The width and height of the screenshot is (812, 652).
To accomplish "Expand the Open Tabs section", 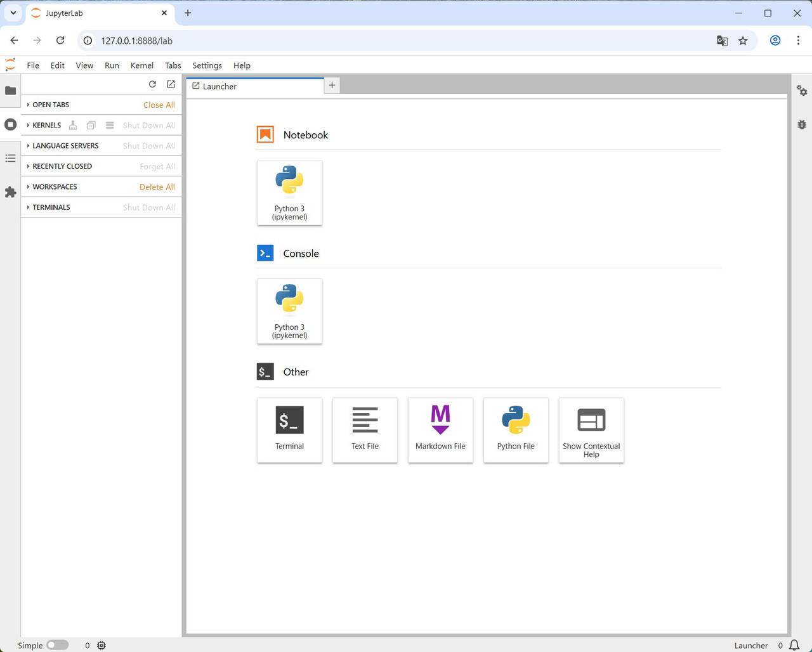I will (51, 105).
